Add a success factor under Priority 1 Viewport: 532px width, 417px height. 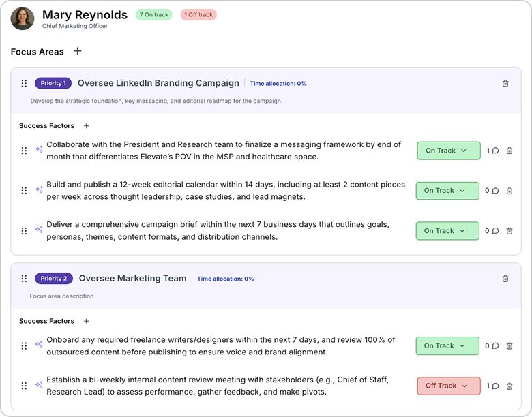coord(86,126)
